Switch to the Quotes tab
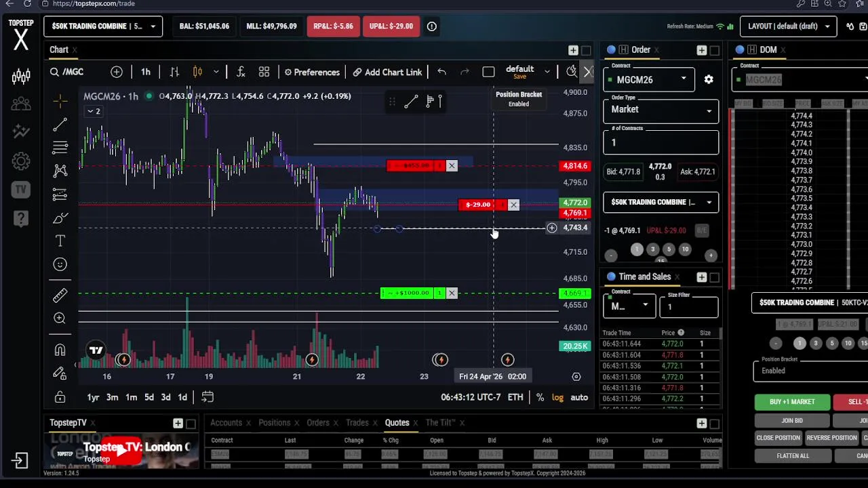Screen dimensions: 868x488 tap(397, 423)
